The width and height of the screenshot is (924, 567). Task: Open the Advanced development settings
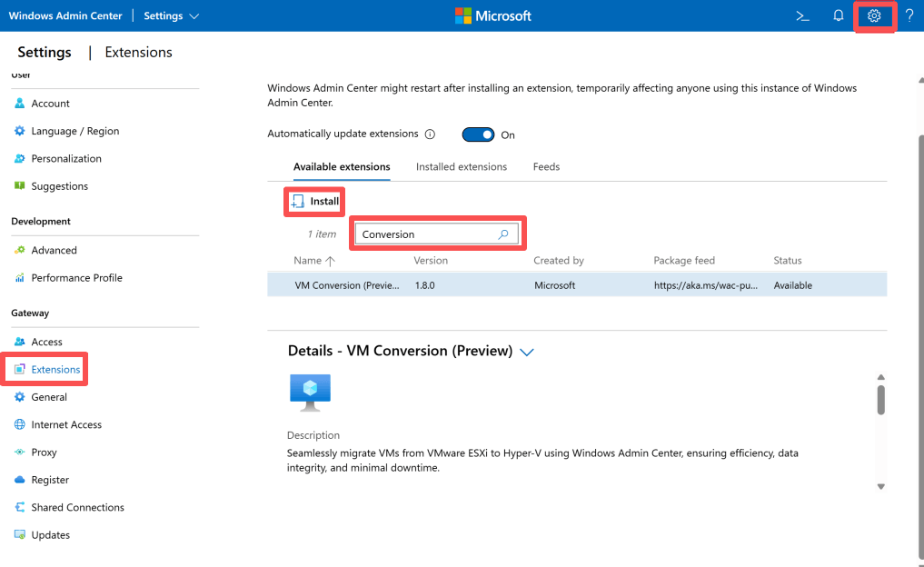pos(54,250)
